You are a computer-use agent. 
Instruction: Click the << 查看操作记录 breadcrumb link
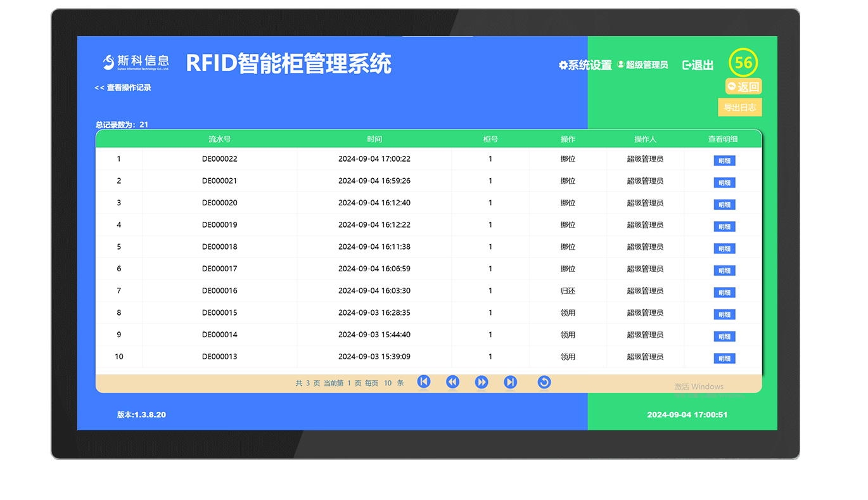[x=124, y=86]
